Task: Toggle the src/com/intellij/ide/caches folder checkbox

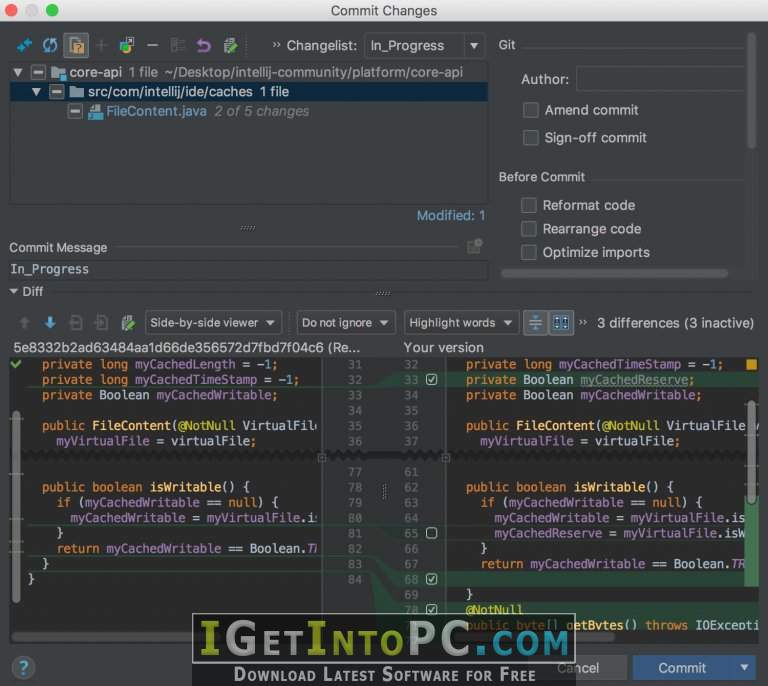Action: click(57, 92)
